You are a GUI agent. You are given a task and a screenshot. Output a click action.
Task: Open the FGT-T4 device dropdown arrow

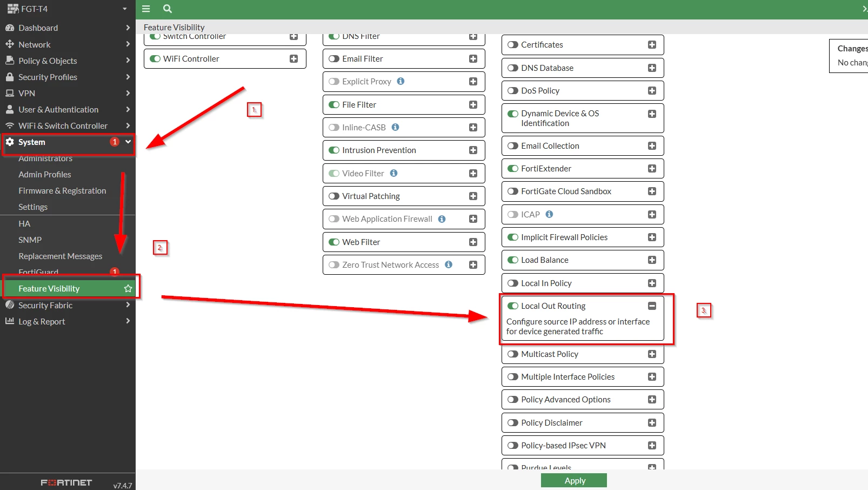[x=125, y=9]
